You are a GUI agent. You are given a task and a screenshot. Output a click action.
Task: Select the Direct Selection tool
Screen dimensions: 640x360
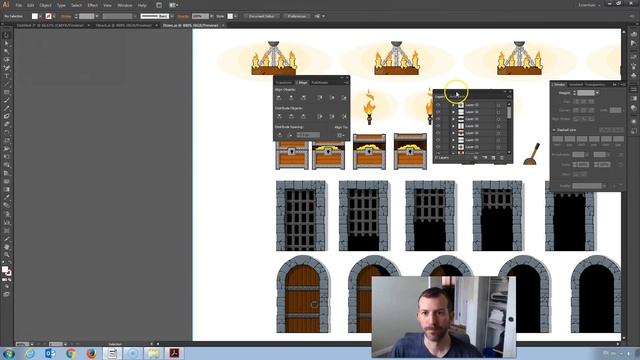tap(6, 44)
